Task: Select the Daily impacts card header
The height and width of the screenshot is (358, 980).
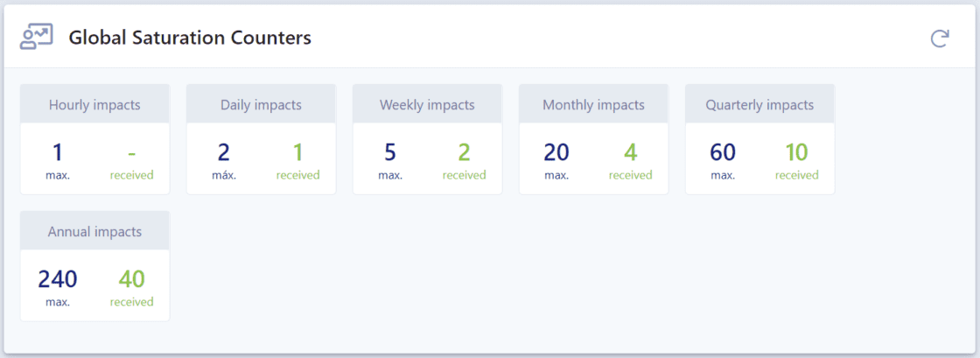Action: 261,105
